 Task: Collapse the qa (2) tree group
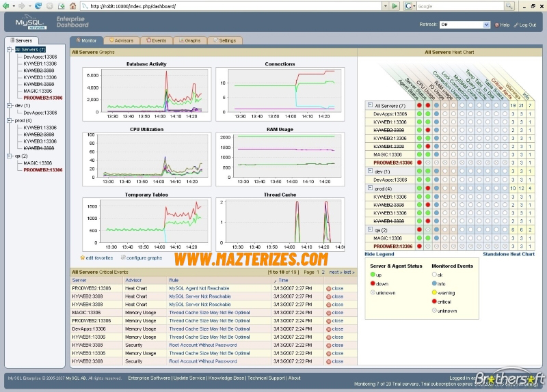pos(10,156)
